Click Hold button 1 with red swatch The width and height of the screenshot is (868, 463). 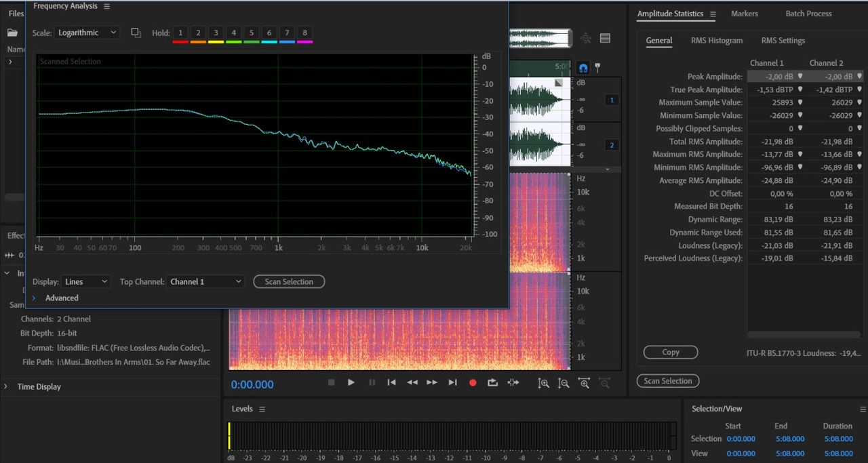click(180, 33)
